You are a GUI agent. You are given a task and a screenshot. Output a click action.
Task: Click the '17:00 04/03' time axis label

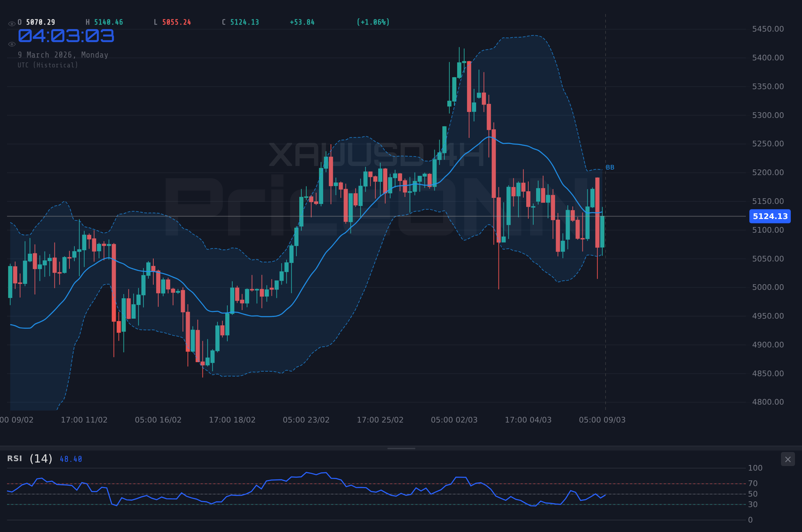click(528, 420)
